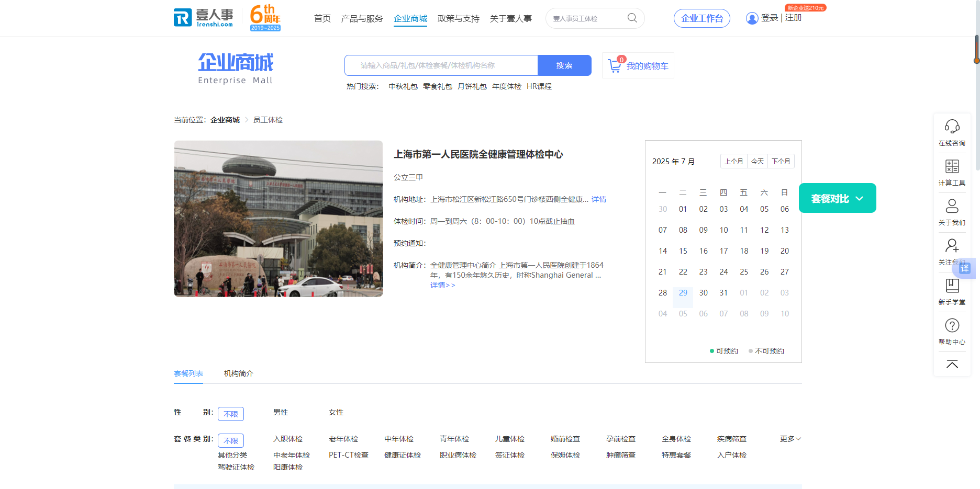980x489 pixels.
Task: Click 登录 link
Action: 770,18
